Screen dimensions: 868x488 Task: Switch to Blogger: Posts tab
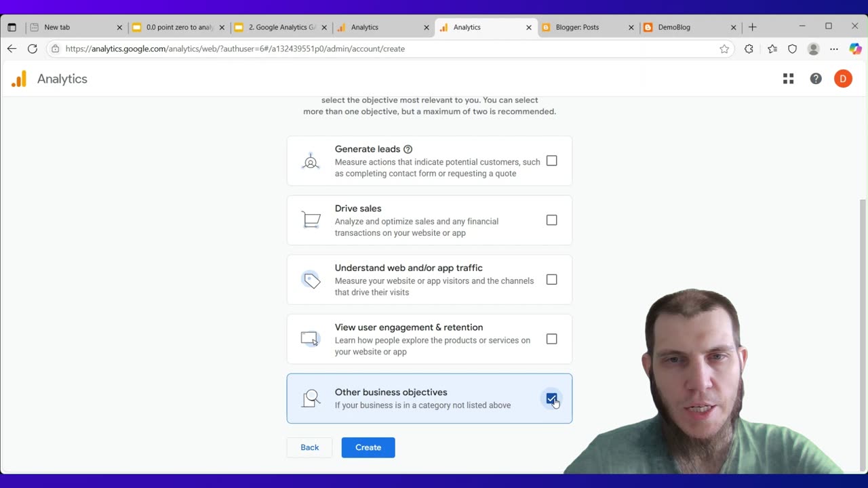click(x=589, y=27)
